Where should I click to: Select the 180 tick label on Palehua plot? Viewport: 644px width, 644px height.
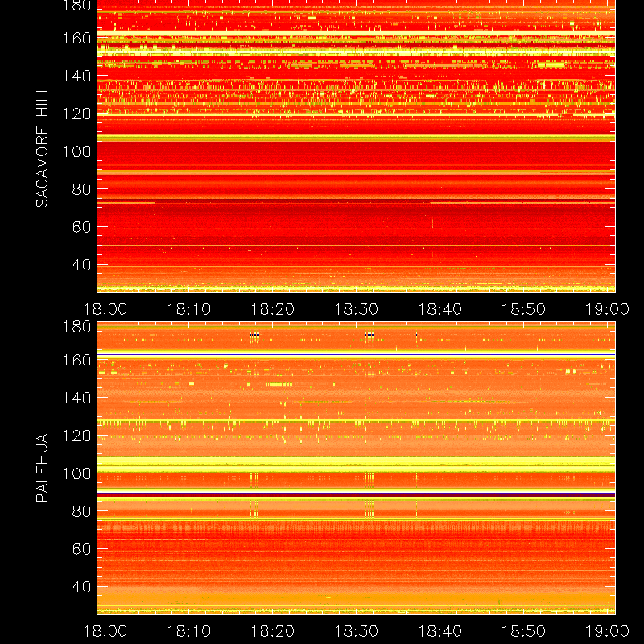click(76, 327)
